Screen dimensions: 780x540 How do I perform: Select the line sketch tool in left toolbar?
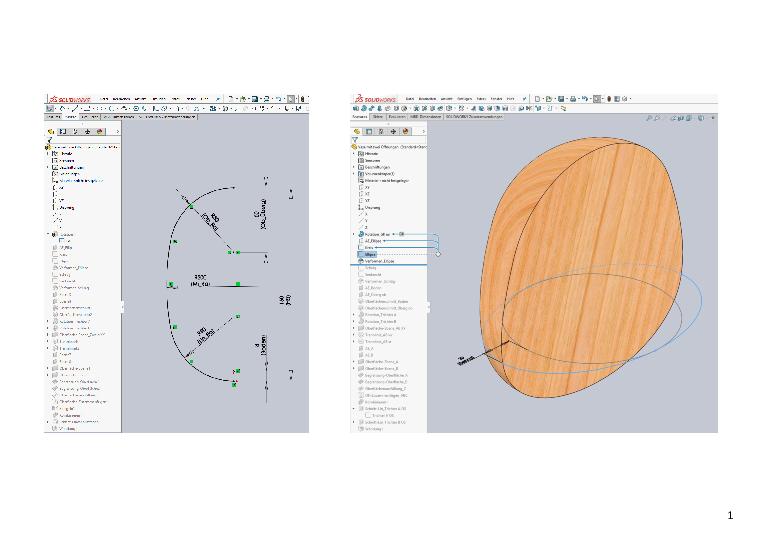click(x=75, y=108)
